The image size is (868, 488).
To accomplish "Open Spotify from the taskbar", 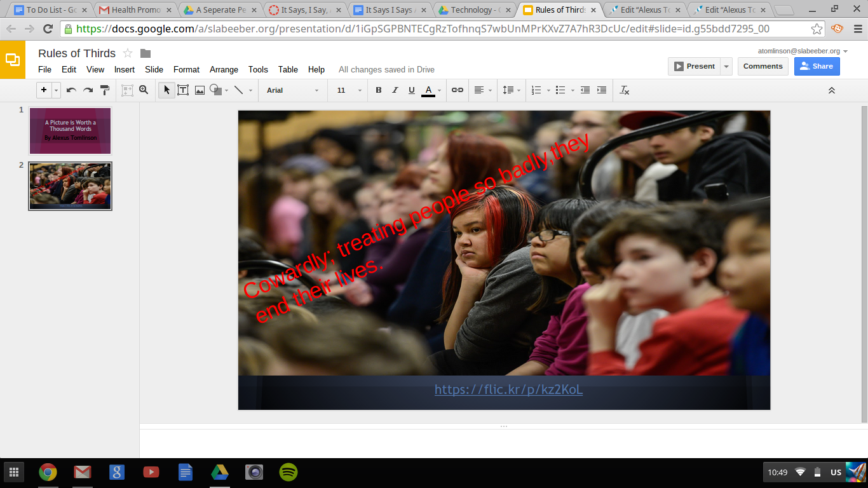I will point(288,472).
